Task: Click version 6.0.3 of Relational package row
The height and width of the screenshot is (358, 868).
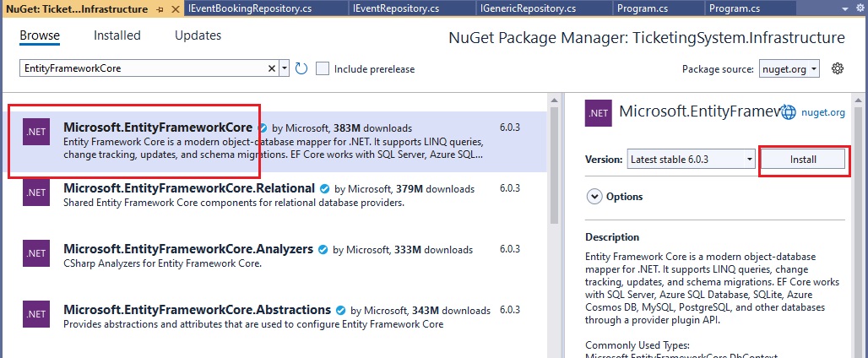Action: coord(510,188)
